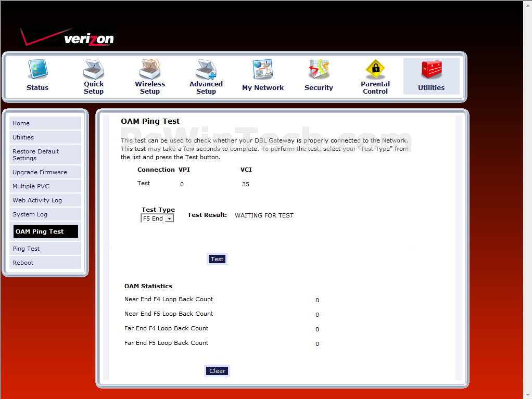
Task: Click the My Network label
Action: click(263, 88)
